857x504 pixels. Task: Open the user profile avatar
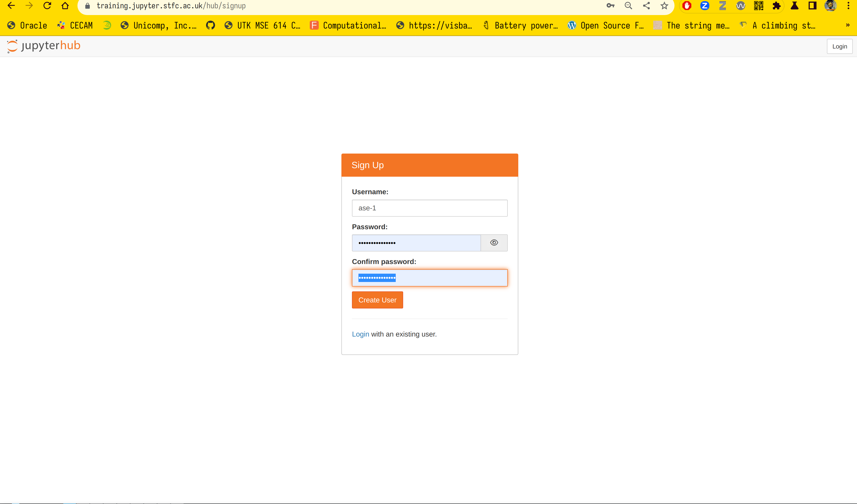(x=831, y=6)
